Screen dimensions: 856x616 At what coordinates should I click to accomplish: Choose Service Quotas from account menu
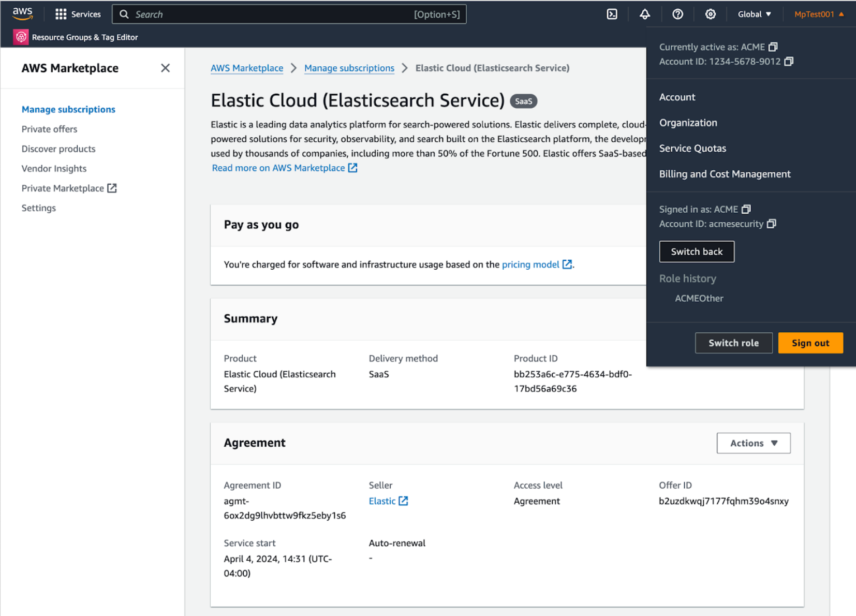coord(692,149)
